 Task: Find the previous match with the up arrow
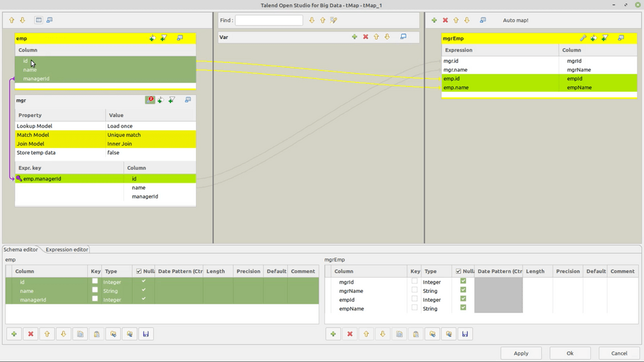pos(323,20)
